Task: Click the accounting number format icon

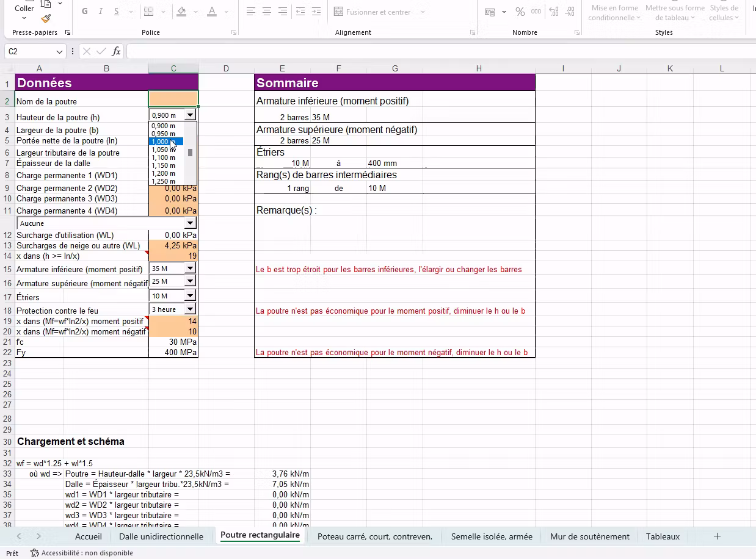Action: coord(490,12)
